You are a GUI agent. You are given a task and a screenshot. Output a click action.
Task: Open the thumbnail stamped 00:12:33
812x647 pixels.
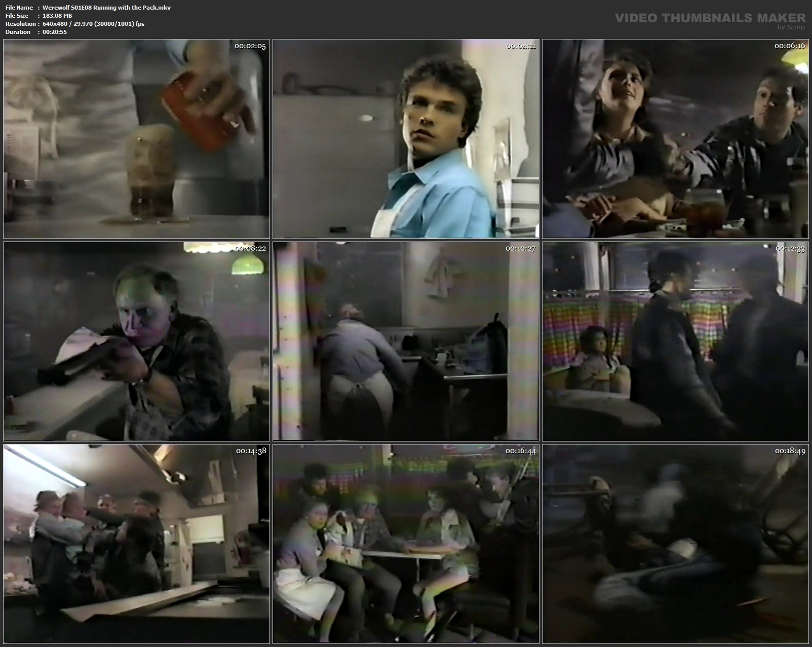point(675,341)
